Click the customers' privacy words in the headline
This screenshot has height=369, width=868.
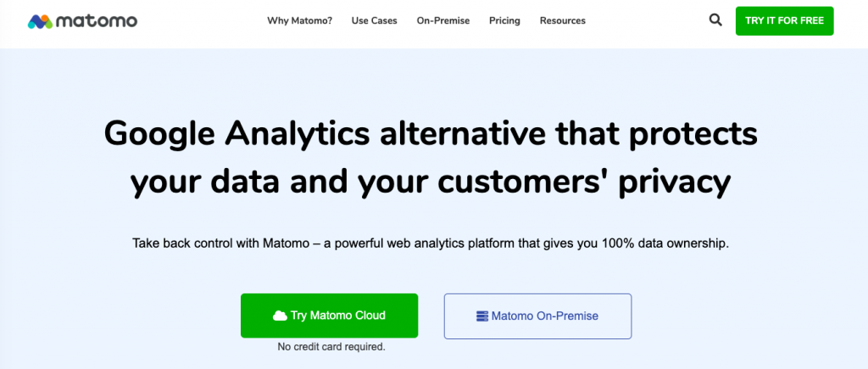pyautogui.click(x=584, y=183)
